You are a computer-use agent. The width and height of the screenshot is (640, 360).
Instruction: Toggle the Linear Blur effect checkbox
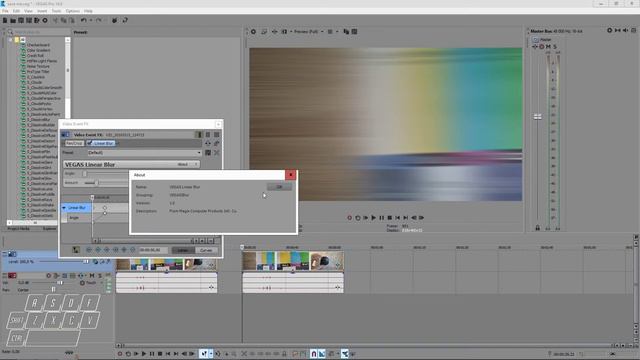[90, 143]
